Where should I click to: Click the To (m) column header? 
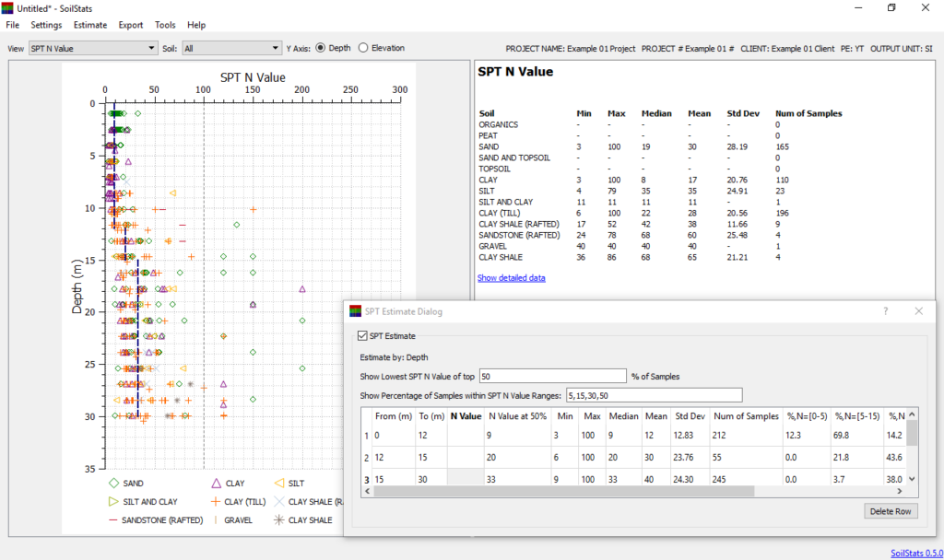[x=431, y=415]
